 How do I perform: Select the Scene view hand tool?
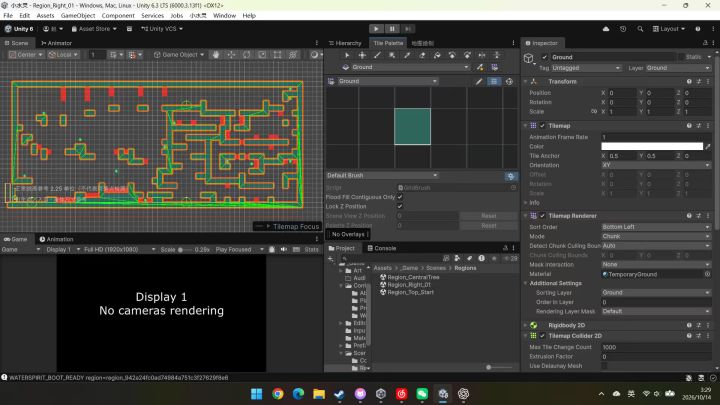215,55
